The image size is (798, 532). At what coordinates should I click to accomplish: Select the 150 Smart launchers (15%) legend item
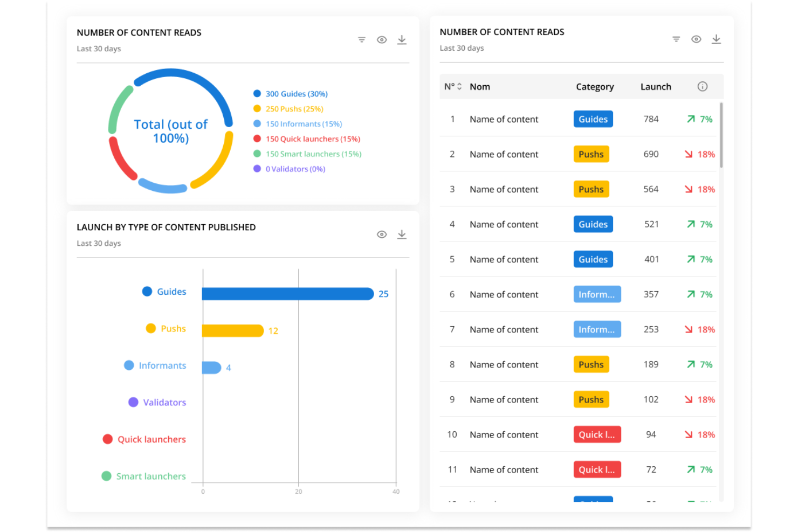(x=313, y=154)
